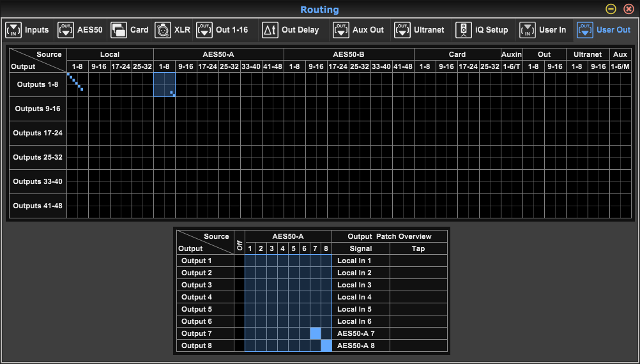The image size is (640, 364).
Task: Minimize the Routing window
Action: coord(611,9)
